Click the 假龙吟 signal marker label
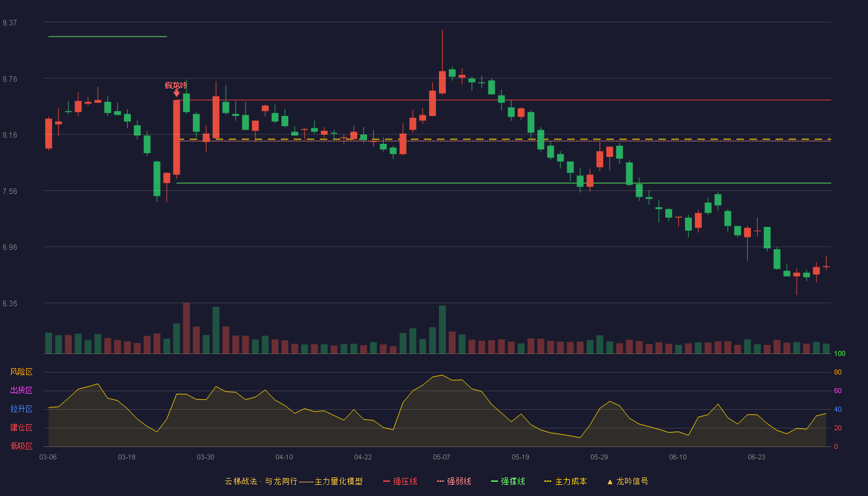This screenshot has width=868, height=496. coord(176,86)
